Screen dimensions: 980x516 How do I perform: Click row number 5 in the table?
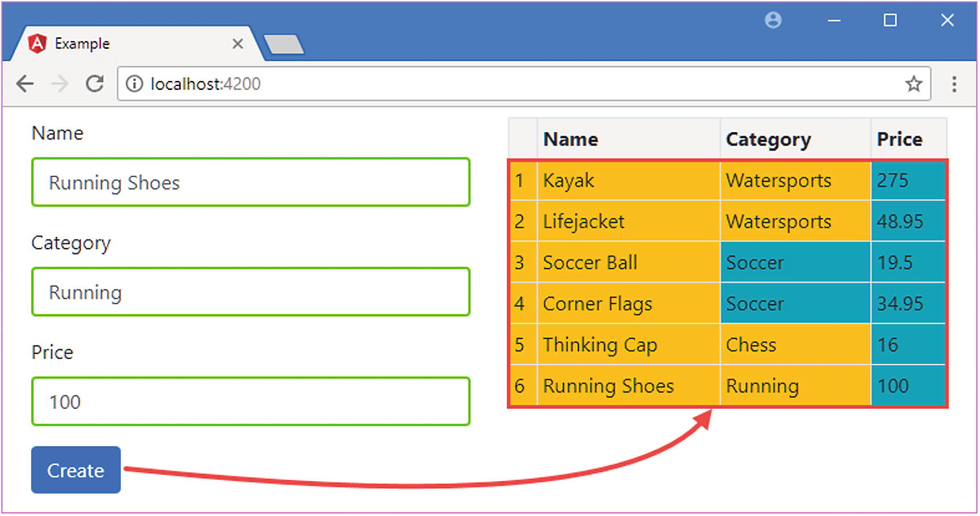coord(523,344)
